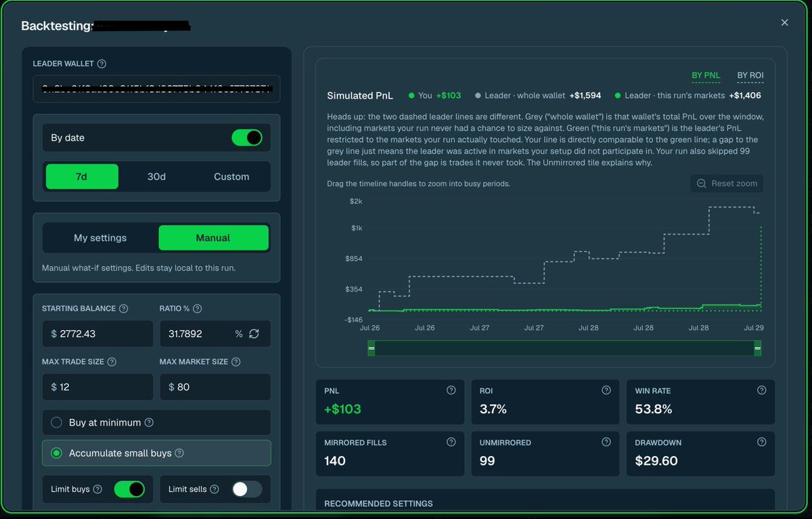Image resolution: width=812 pixels, height=519 pixels.
Task: Select the Accumulate small buys option
Action: (x=156, y=453)
